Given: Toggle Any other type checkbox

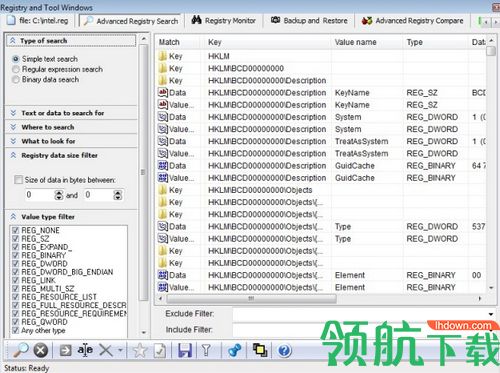Looking at the screenshot, I should tap(15, 330).
